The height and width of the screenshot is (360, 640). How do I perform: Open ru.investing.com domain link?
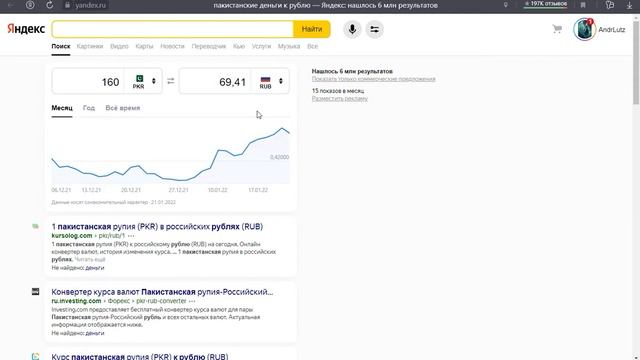click(76, 301)
